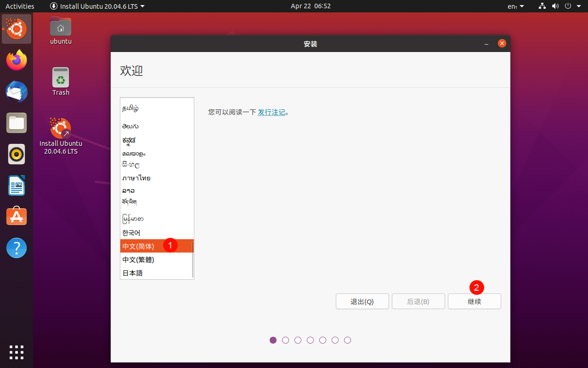Open the Help question mark icon
The width and height of the screenshot is (588, 368).
(x=17, y=248)
